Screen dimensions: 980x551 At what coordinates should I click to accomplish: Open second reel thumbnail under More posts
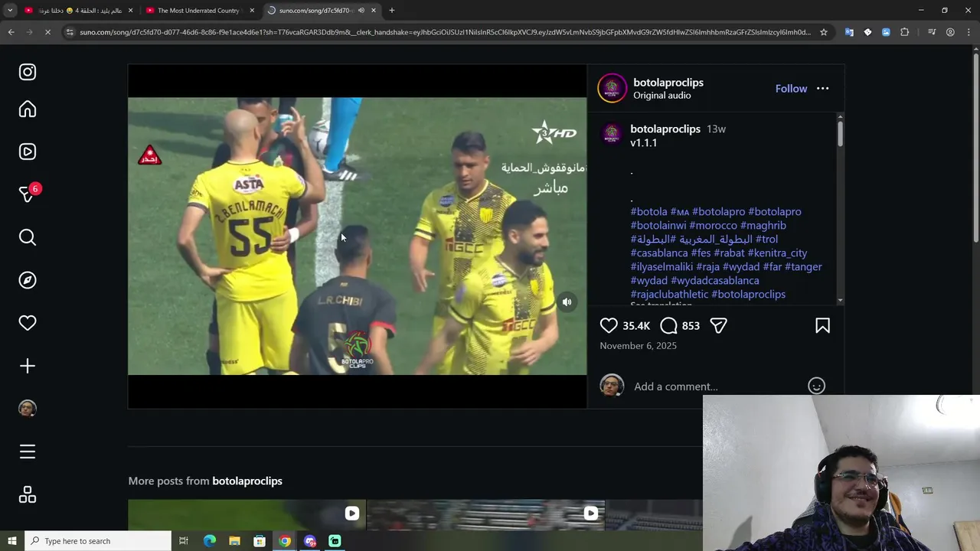[485, 515]
